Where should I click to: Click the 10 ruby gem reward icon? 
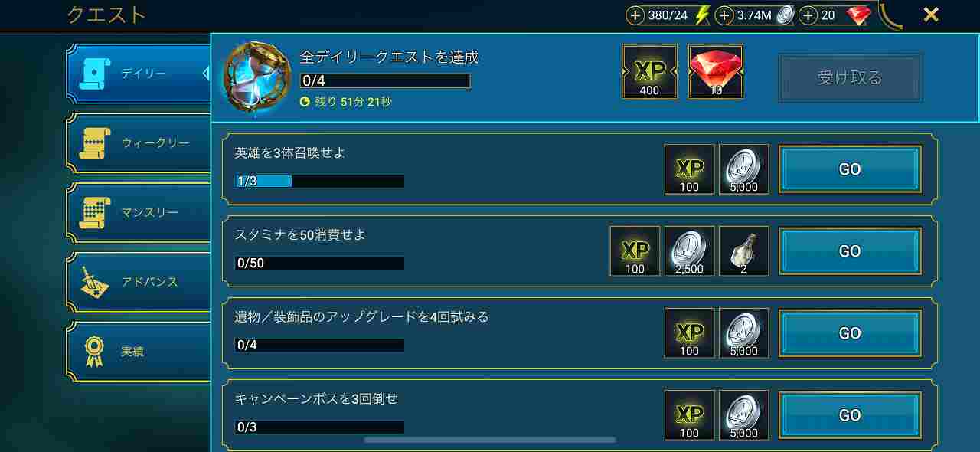coord(716,72)
